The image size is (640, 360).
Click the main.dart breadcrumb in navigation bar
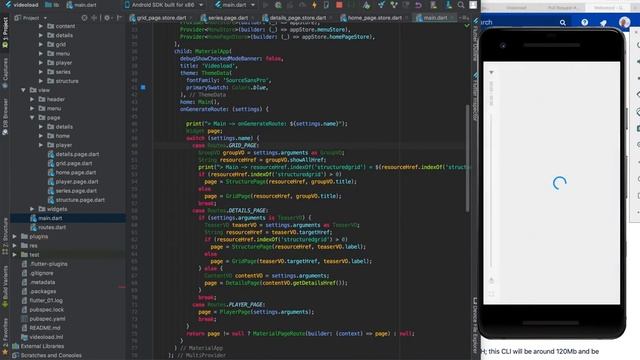pos(82,5)
